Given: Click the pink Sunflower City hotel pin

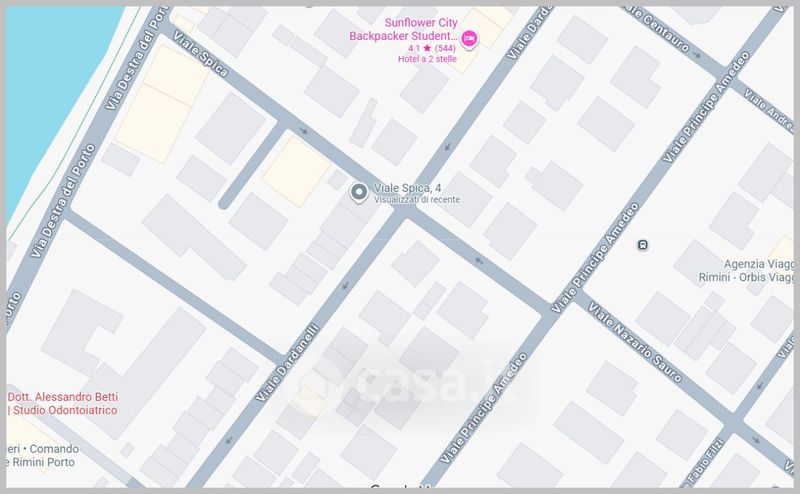Looking at the screenshot, I should (469, 38).
